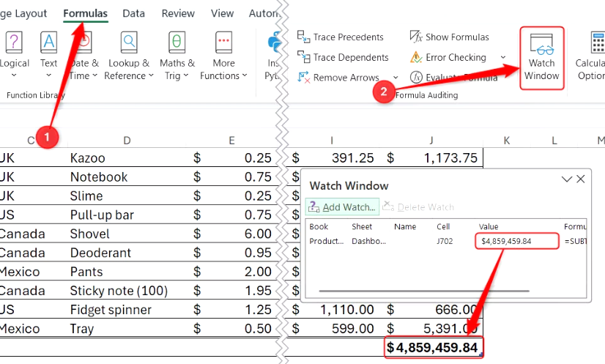Open Calculation Options
Image resolution: width=605 pixels, height=364 pixels.
pos(590,56)
